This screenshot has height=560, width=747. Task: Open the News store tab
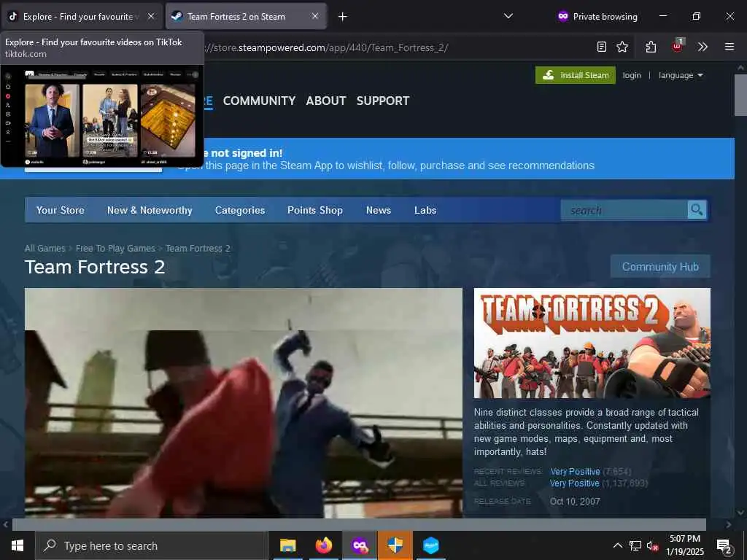pos(379,210)
